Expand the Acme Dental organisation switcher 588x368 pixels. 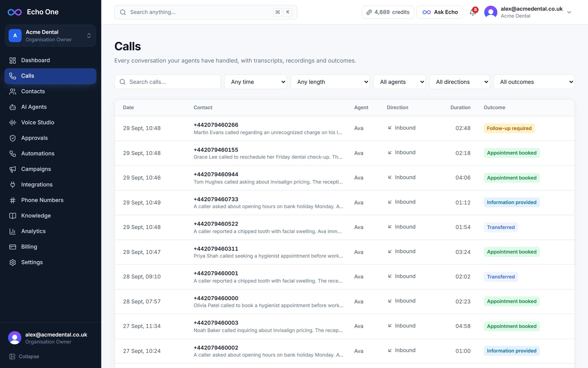click(50, 36)
